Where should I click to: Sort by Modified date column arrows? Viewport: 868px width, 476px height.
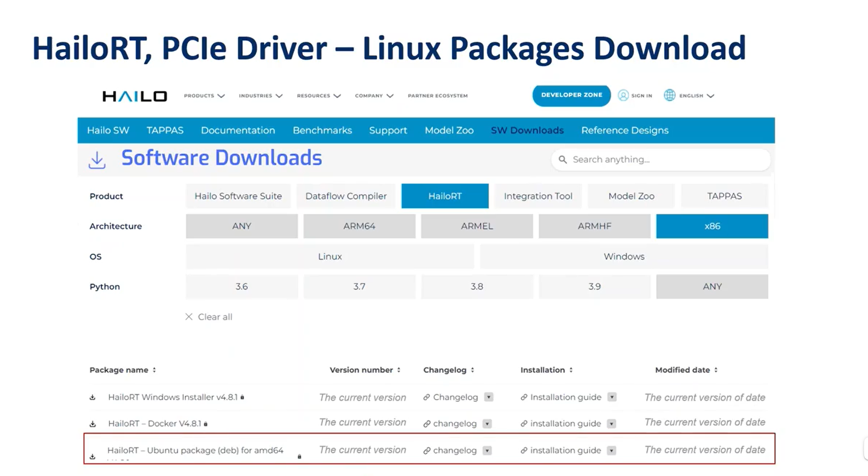(x=716, y=370)
